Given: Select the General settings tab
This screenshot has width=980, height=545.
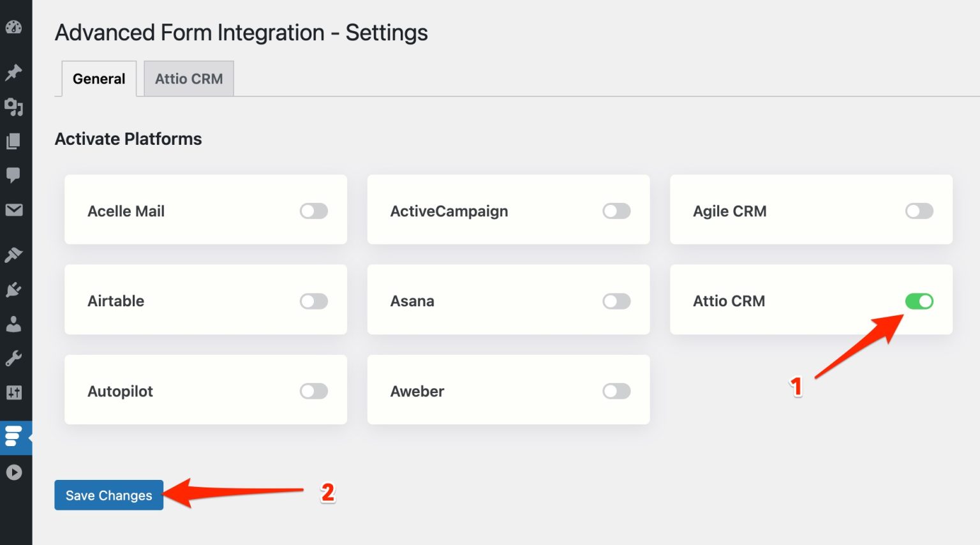Looking at the screenshot, I should (98, 78).
